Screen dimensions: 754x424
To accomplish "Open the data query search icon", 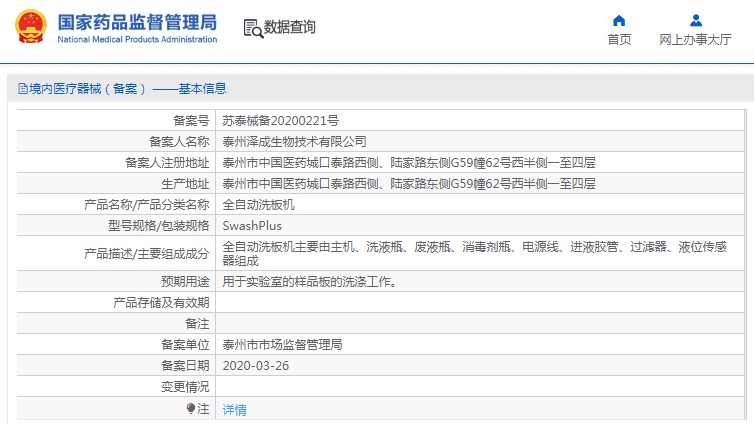I will click(253, 28).
